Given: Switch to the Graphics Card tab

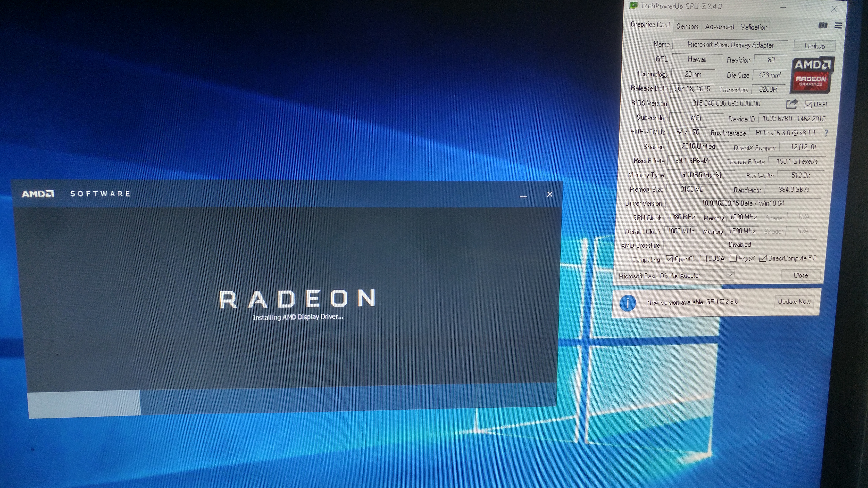Looking at the screenshot, I should pos(650,25).
